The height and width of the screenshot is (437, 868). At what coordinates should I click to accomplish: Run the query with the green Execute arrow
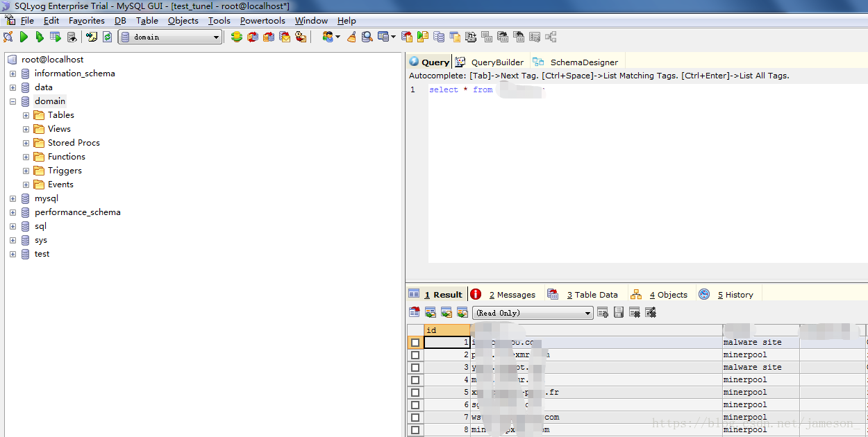point(24,37)
